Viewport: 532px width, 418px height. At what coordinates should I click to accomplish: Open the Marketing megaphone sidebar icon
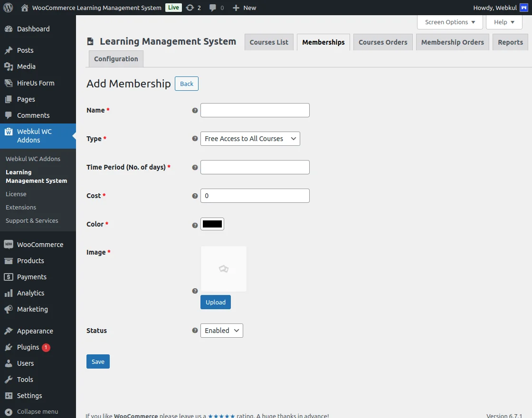pyautogui.click(x=10, y=309)
